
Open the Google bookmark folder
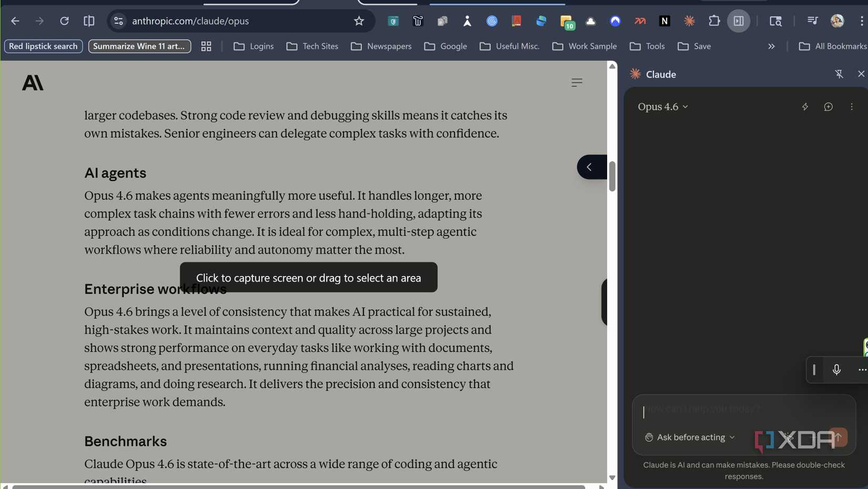tap(446, 46)
